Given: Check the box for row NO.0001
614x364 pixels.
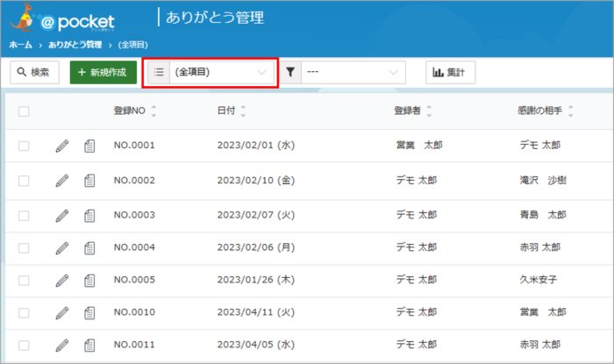Looking at the screenshot, I should [24, 146].
